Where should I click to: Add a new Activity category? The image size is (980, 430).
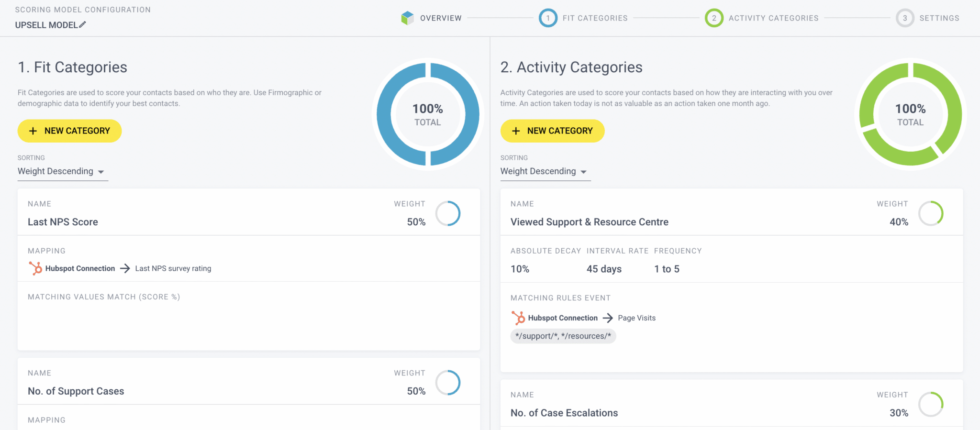point(552,131)
